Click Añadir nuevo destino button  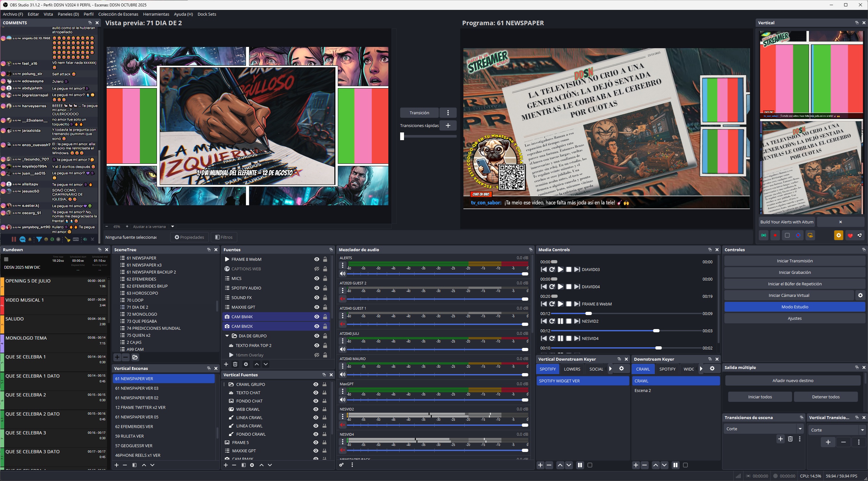click(x=793, y=381)
